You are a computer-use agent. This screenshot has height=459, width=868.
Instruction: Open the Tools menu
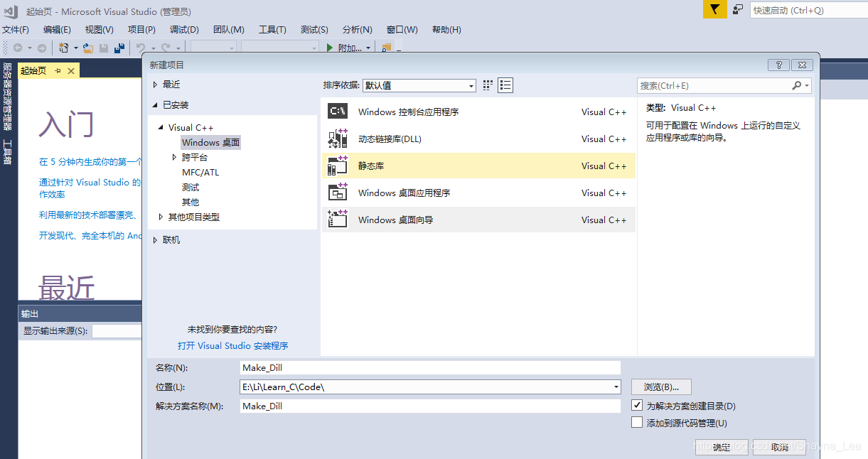click(x=272, y=29)
